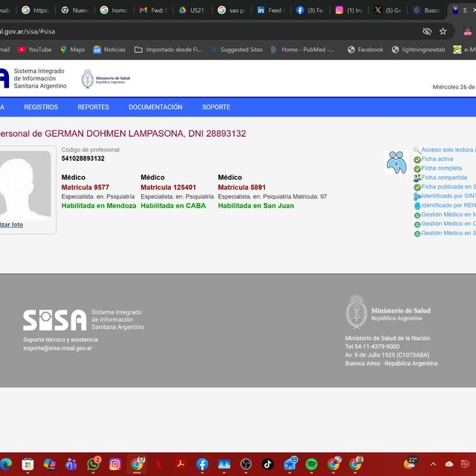Open the 'Importado desde Fi...' bookmarks folder
Image resolution: width=476 pixels, height=476 pixels.
(168, 50)
